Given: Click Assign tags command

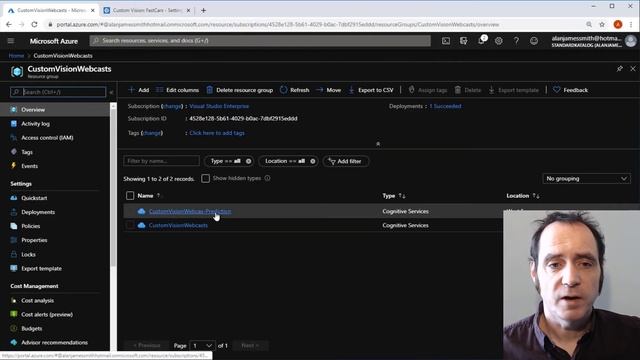Looking at the screenshot, I should click(428, 90).
